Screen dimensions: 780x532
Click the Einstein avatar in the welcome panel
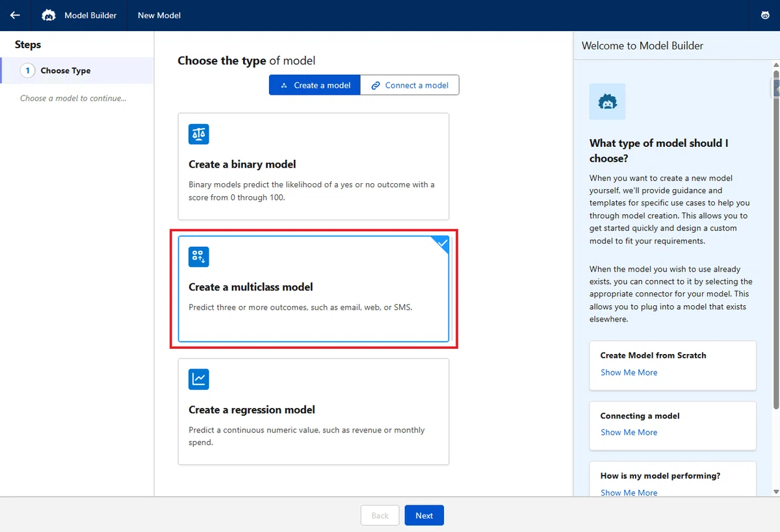click(x=607, y=101)
